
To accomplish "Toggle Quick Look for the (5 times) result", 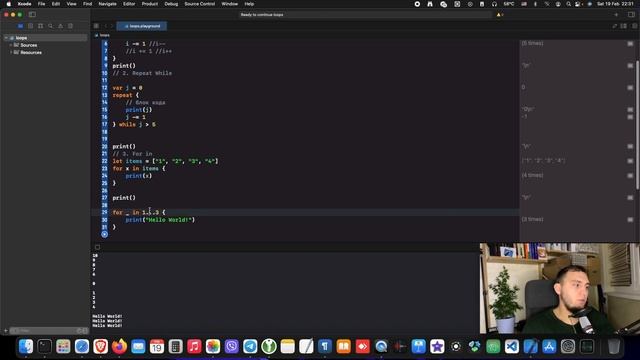I will (x=630, y=43).
